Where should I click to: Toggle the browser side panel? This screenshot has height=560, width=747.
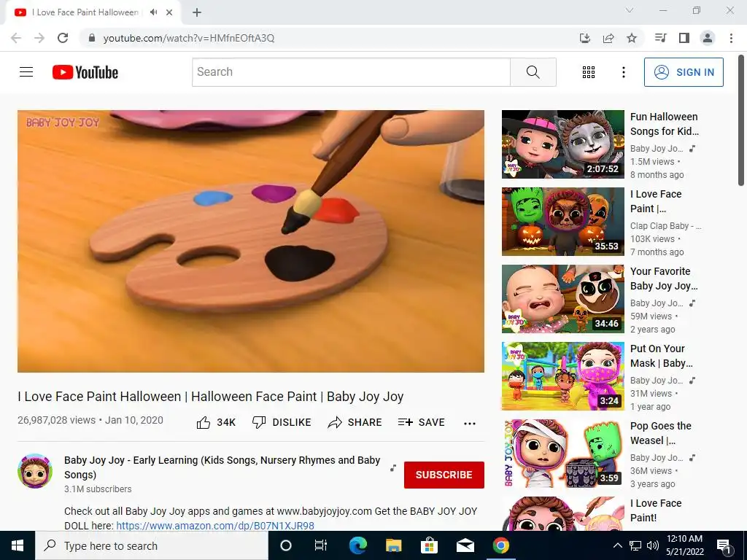[684, 38]
